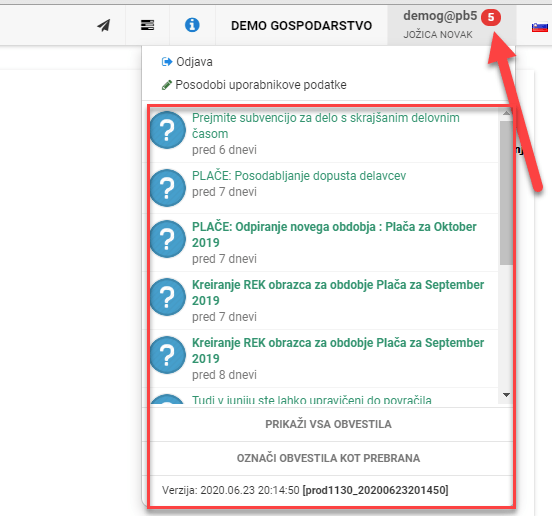Open DEMO GOSPODARSTVO organization selector

[301, 26]
